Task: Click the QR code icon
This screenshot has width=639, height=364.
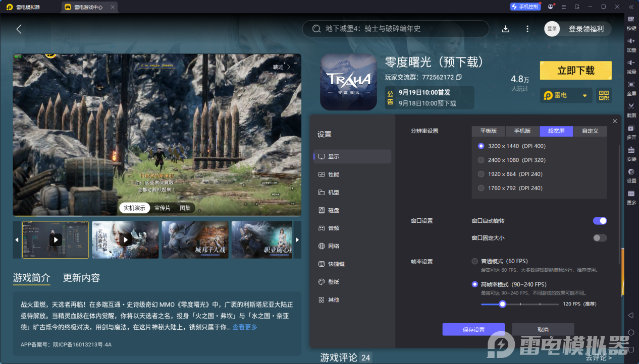Action: 603,95
